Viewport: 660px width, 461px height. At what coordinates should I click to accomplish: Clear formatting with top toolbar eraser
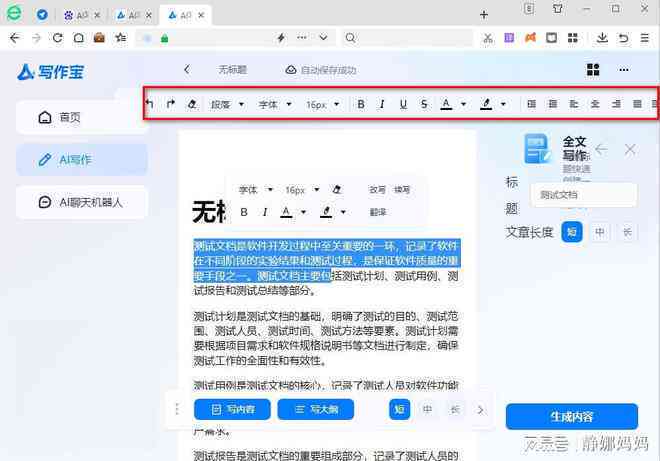pos(192,104)
